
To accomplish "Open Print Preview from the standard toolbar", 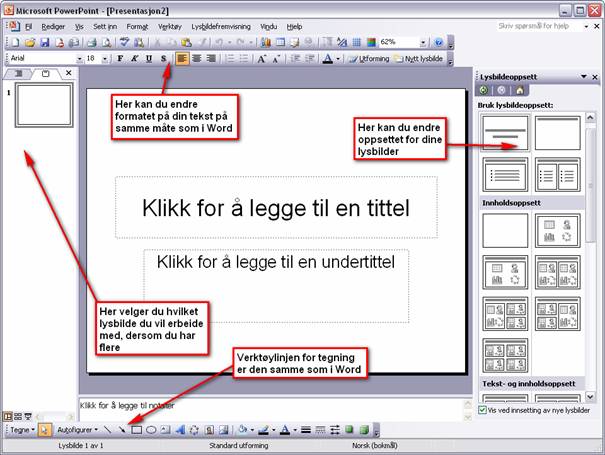I will (x=106, y=42).
